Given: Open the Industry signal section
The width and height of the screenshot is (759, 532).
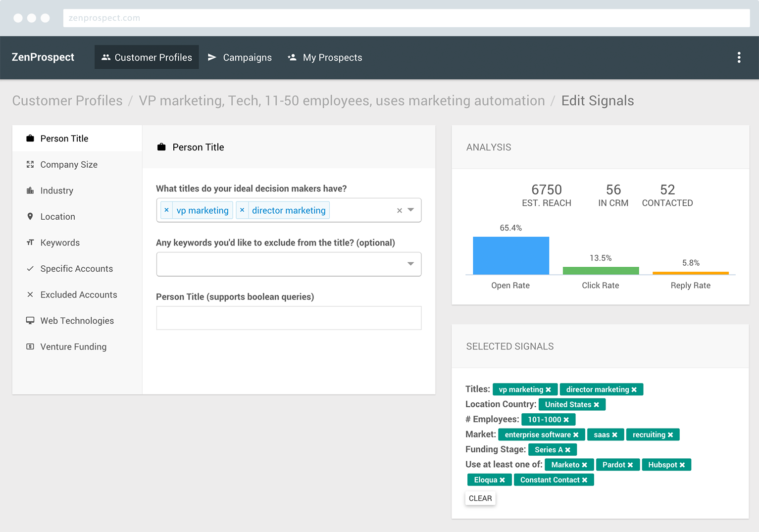Looking at the screenshot, I should 77,191.
